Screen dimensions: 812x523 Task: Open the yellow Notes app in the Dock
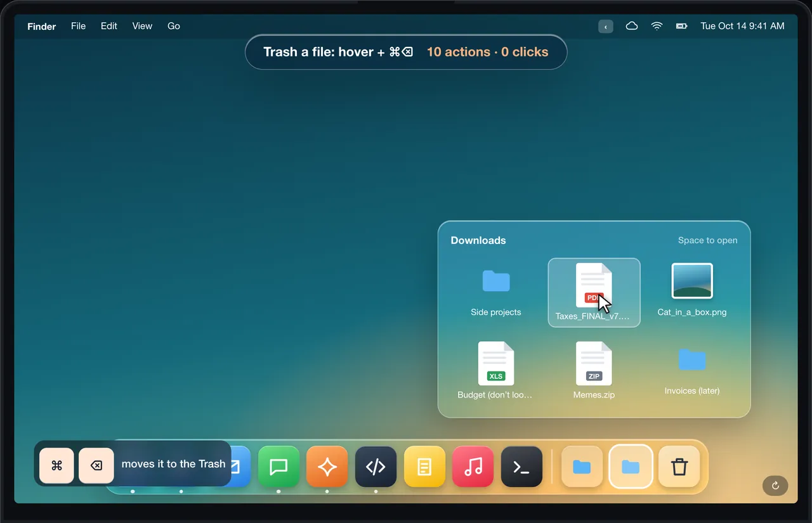(424, 467)
